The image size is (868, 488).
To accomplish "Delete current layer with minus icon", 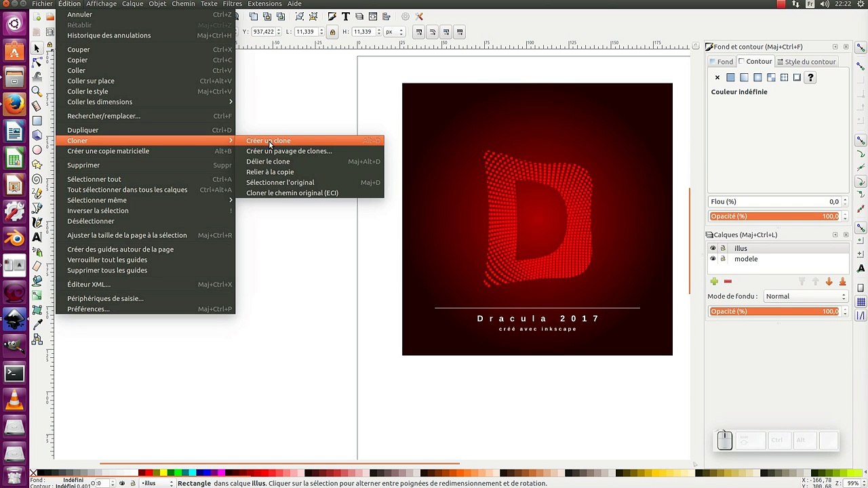I will coord(728,281).
